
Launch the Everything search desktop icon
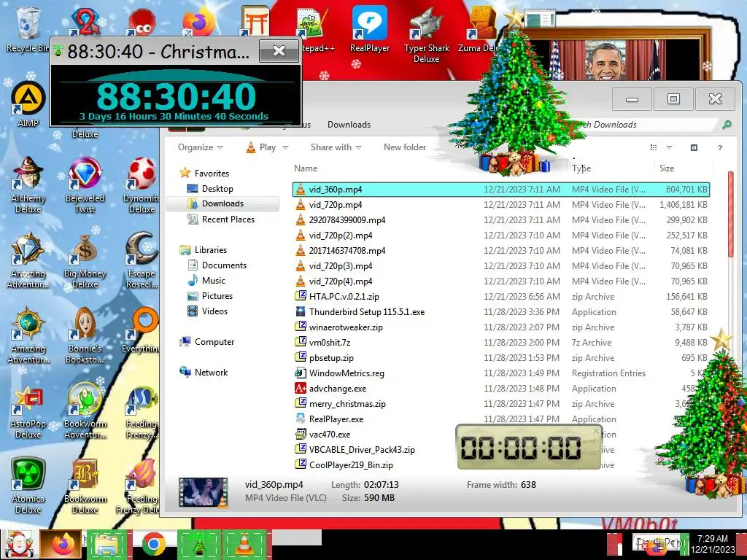click(142, 330)
